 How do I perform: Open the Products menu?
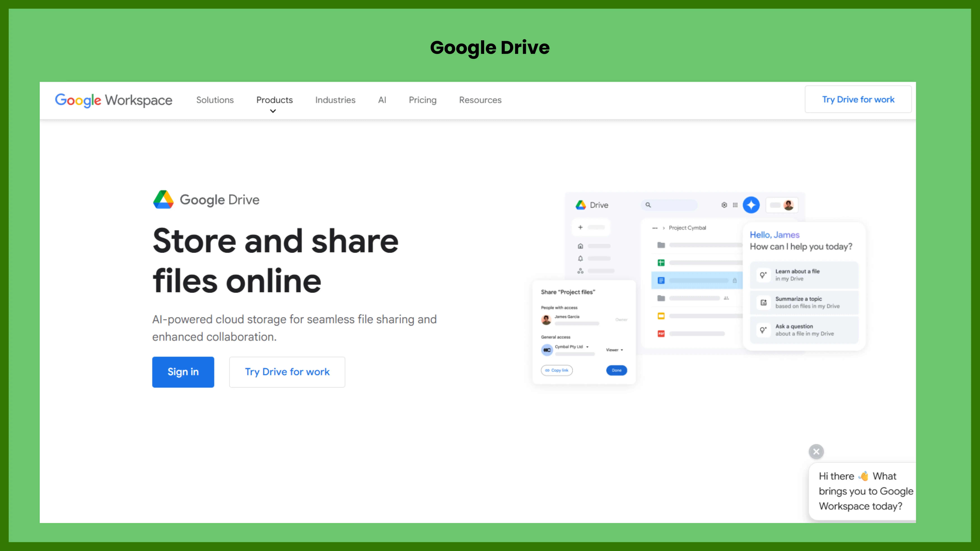coord(274,100)
